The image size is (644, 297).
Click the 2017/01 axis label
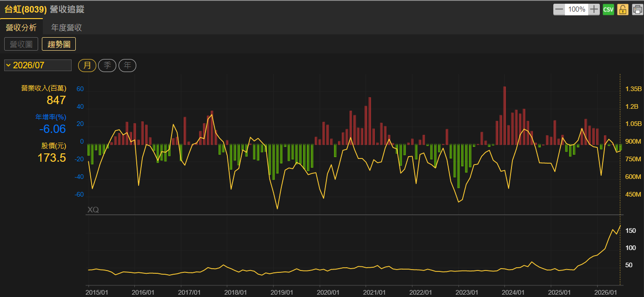coord(190,292)
